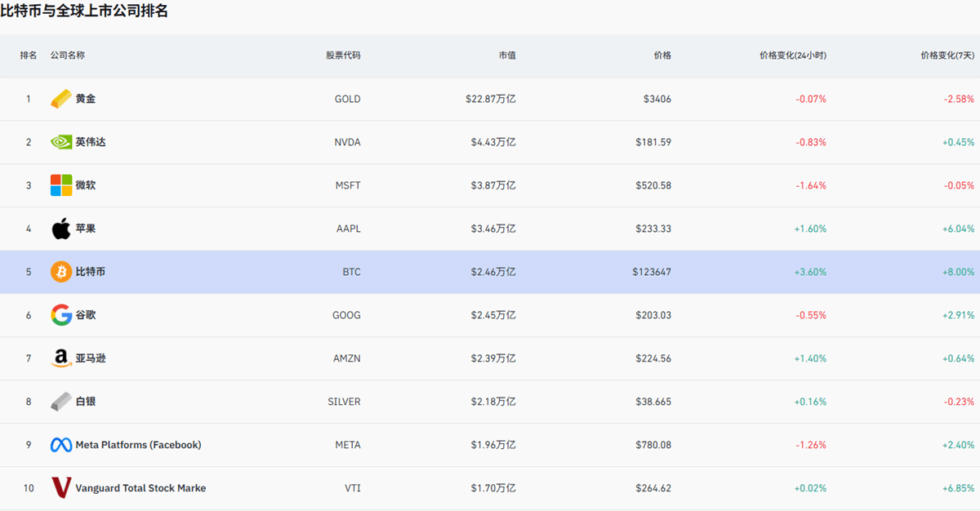Click Bitcoin 7-day change +8.00%
This screenshot has height=511, width=980.
(958, 272)
